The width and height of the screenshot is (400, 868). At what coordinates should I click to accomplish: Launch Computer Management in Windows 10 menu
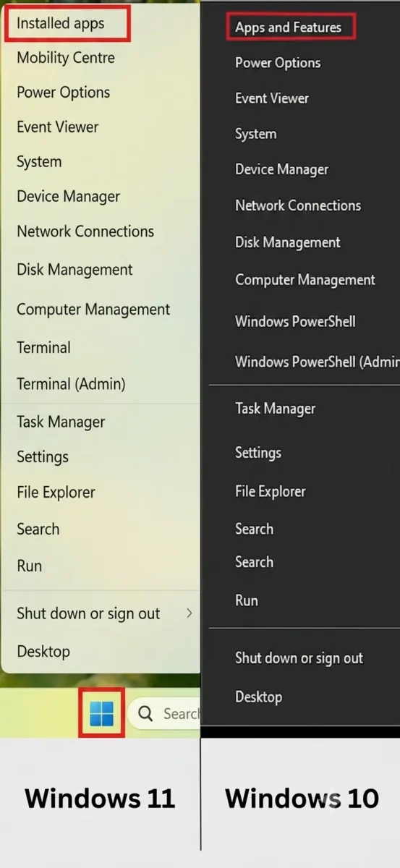pyautogui.click(x=305, y=280)
